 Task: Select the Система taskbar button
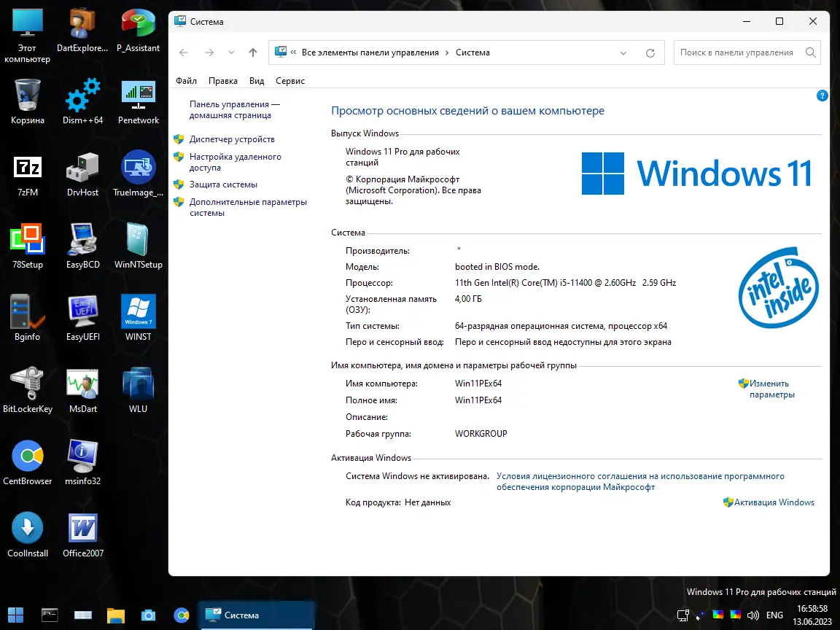pos(257,615)
